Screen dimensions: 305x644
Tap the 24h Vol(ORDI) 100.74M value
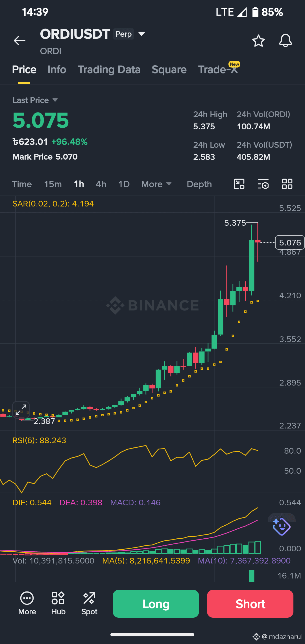[253, 127]
